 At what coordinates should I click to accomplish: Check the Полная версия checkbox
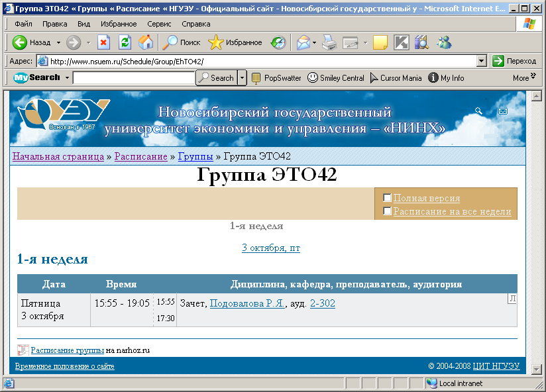[x=387, y=198]
